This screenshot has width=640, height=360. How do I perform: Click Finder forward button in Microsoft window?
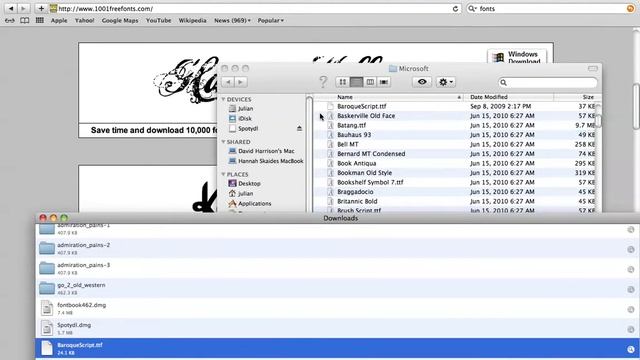pyautogui.click(x=240, y=82)
